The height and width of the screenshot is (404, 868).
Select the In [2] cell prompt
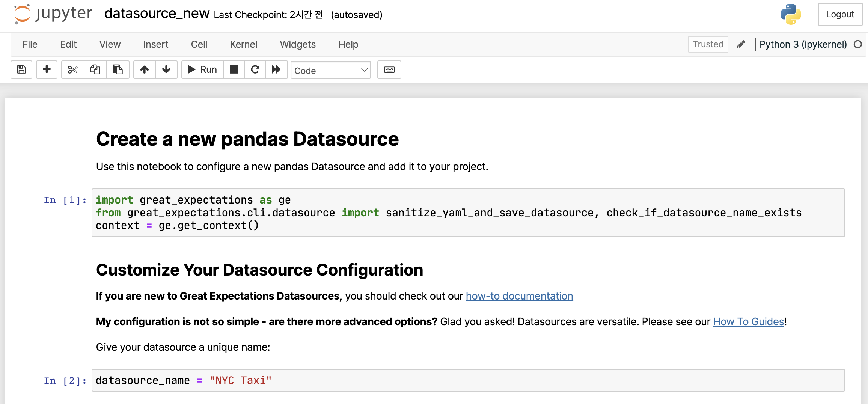pyautogui.click(x=65, y=381)
